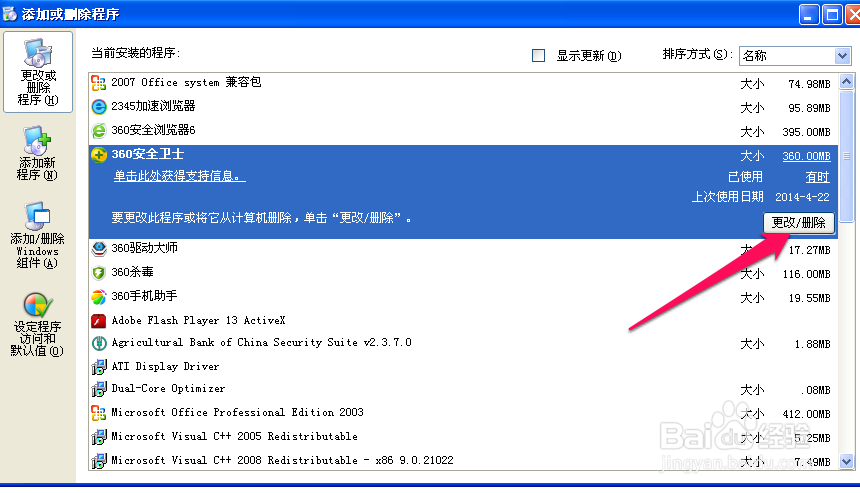Click the 395.00MB size value
The height and width of the screenshot is (493, 860).
click(806, 132)
